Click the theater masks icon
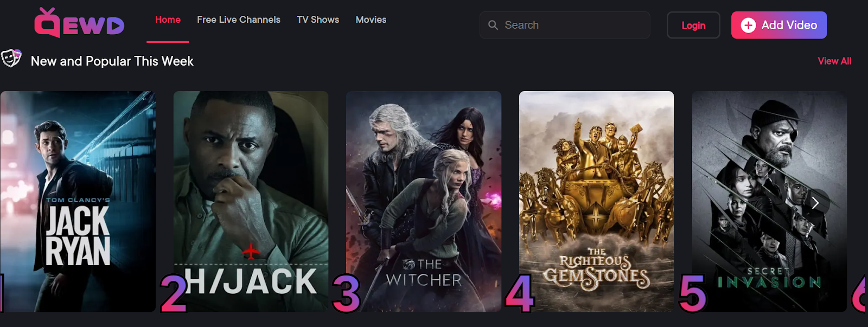Viewport: 868px width, 327px height. click(x=11, y=57)
